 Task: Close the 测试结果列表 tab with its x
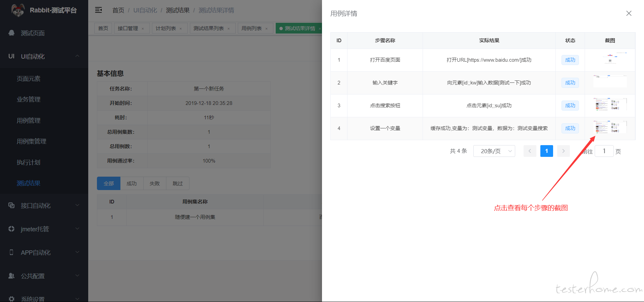(x=229, y=28)
